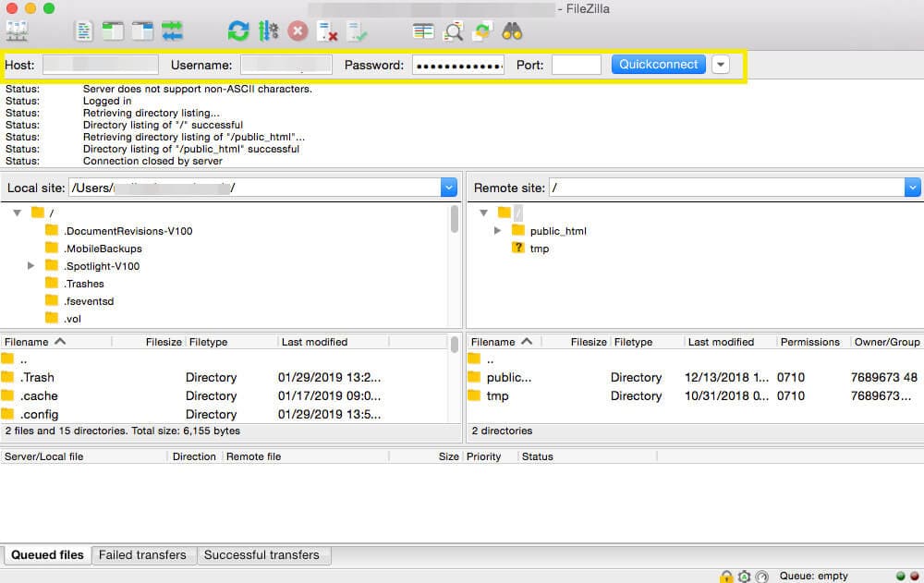Toggle the transfer queue display
The image size is (924, 583).
point(172,31)
